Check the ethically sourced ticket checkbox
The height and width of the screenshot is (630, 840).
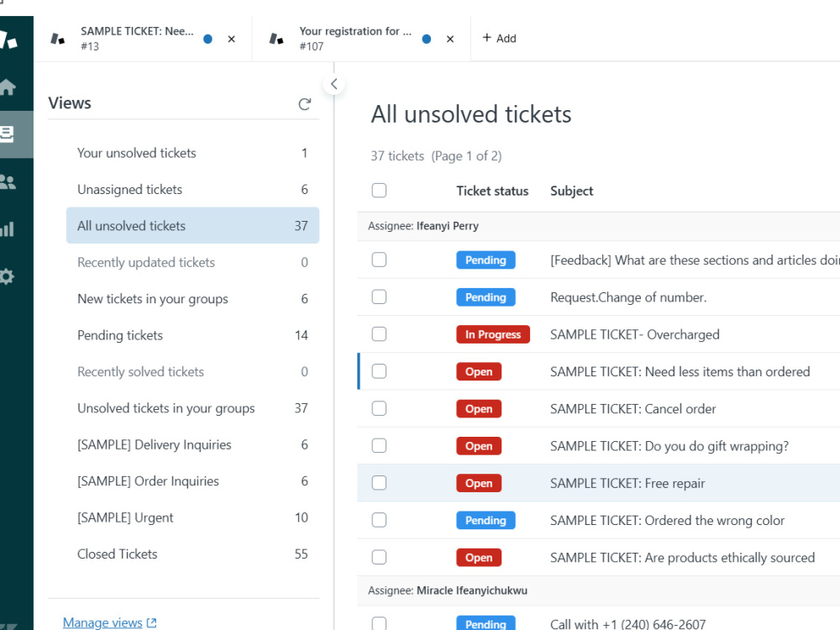[x=380, y=557]
